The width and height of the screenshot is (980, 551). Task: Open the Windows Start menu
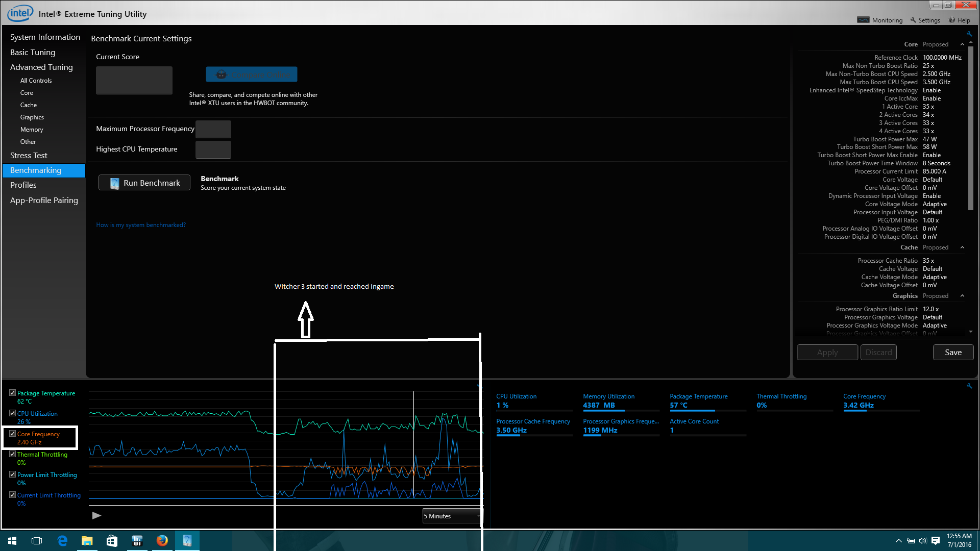pyautogui.click(x=12, y=541)
